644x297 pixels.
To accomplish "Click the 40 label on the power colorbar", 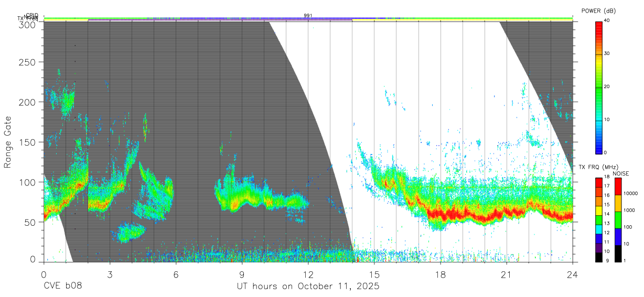I will 607,20.
